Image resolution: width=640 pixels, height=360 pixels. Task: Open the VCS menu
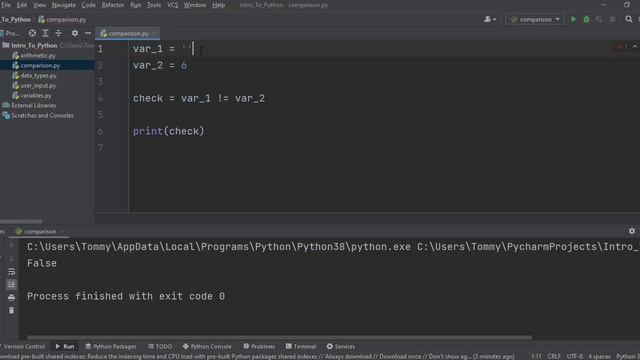[x=173, y=5]
